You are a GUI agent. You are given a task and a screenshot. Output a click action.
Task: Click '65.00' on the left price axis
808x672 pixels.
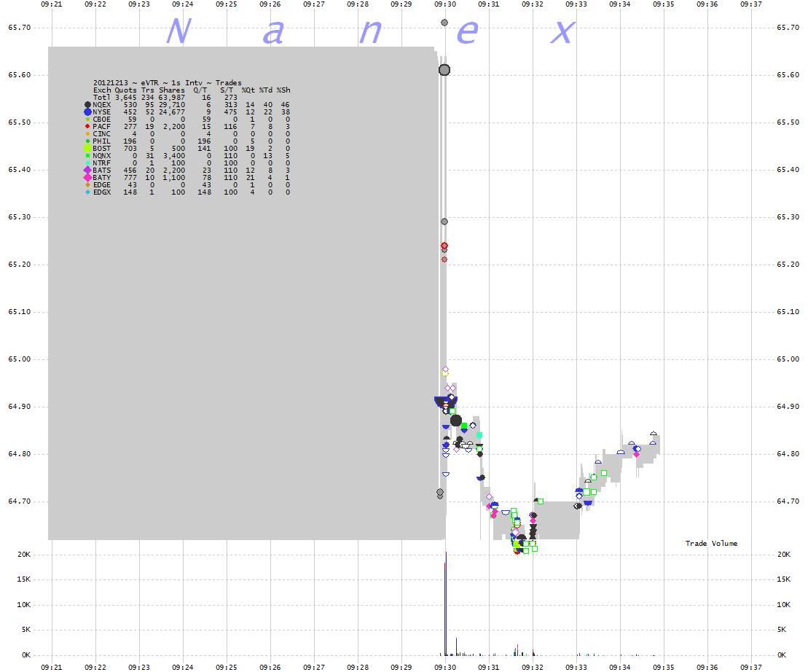click(20, 359)
